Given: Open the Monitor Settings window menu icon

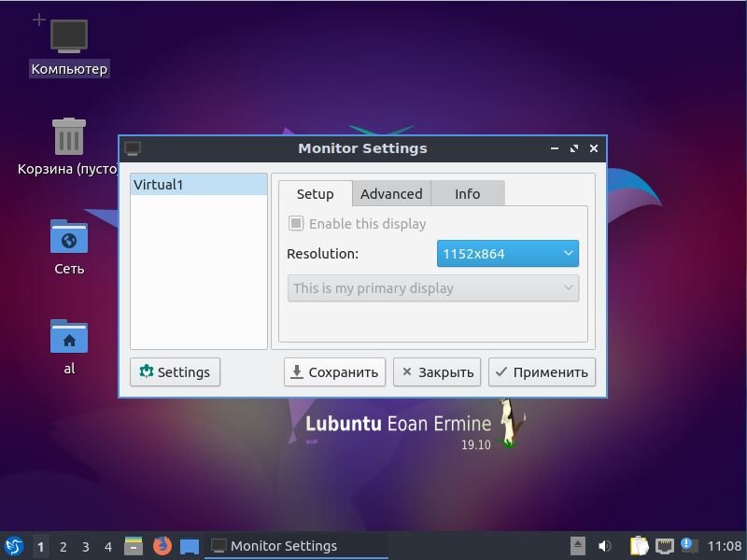Looking at the screenshot, I should [133, 147].
